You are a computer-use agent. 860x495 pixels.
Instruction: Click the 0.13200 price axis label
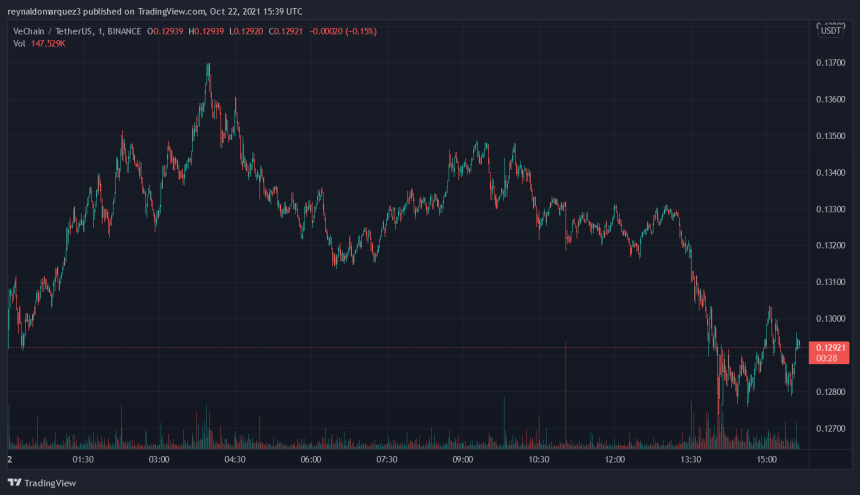(830, 246)
